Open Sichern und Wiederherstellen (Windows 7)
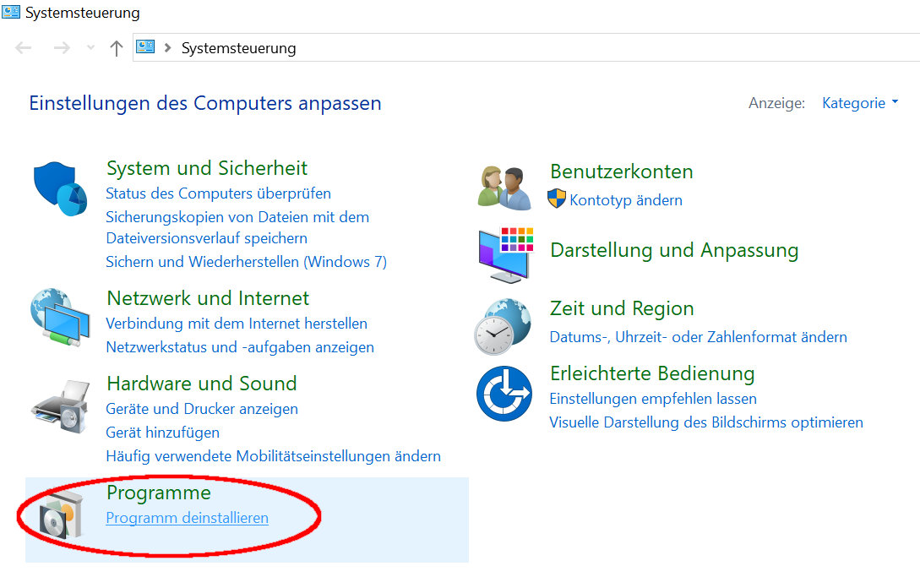Screen dimensions: 920x588 pyautogui.click(x=247, y=262)
